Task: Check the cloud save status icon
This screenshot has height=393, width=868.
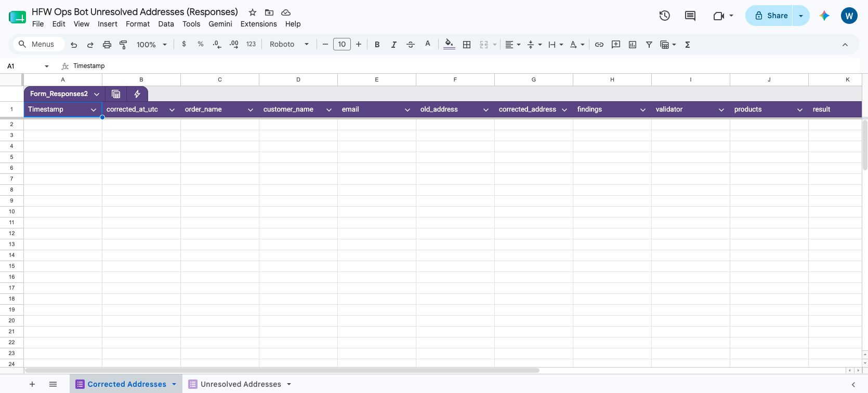Action: pos(286,12)
